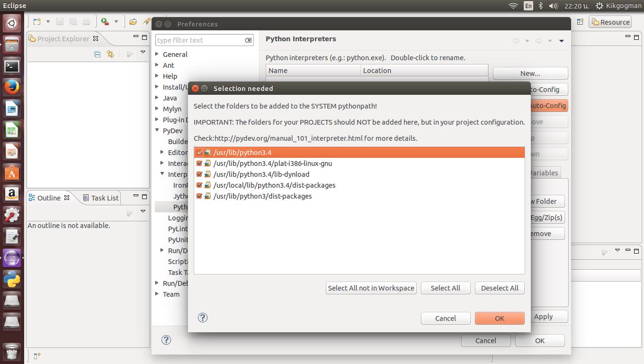Cancel the Selection needed dialog
The height and width of the screenshot is (364, 644).
[x=446, y=318]
